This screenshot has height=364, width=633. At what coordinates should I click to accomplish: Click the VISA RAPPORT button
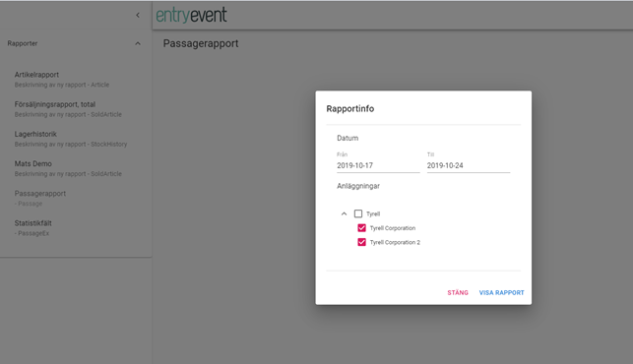pyautogui.click(x=501, y=292)
